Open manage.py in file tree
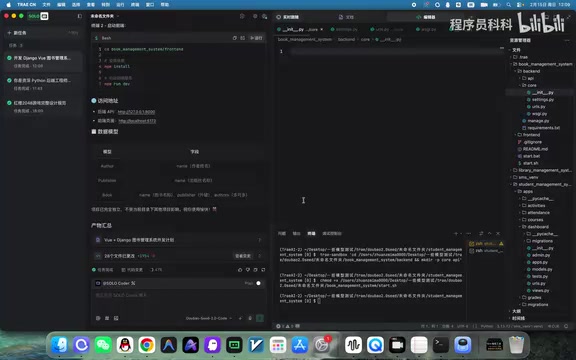The image size is (576, 360). pos(536,121)
